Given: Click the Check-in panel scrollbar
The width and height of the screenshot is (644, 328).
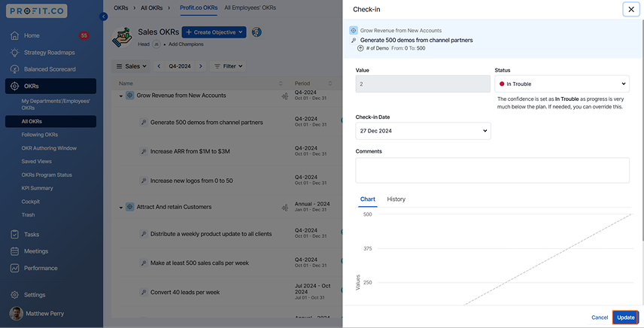Looking at the screenshot, I should click(x=642, y=132).
